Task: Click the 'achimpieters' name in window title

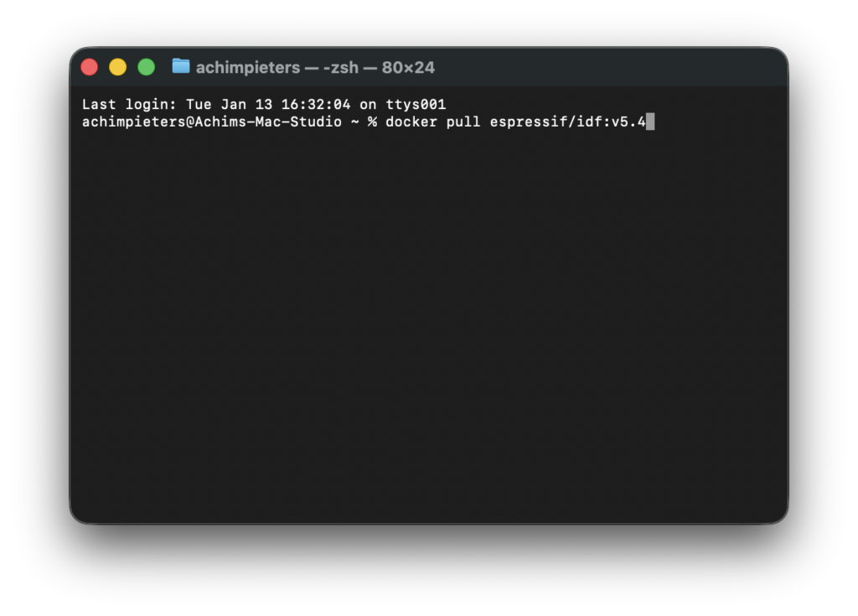Action: click(x=247, y=67)
